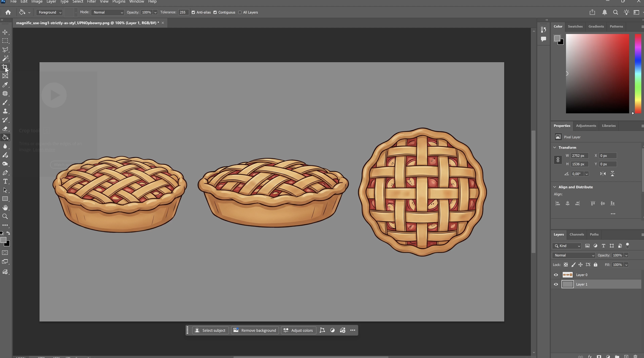
Task: Open the Image menu
Action: 37,2
